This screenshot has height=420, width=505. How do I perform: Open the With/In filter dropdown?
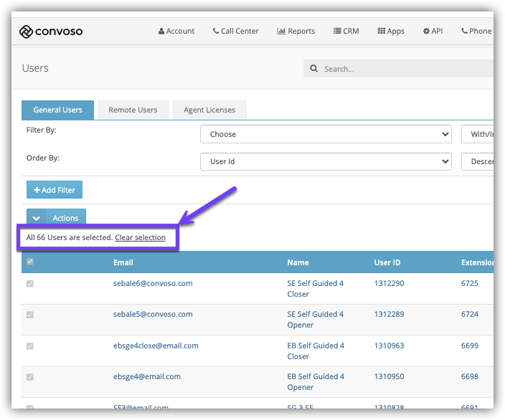[x=477, y=134]
